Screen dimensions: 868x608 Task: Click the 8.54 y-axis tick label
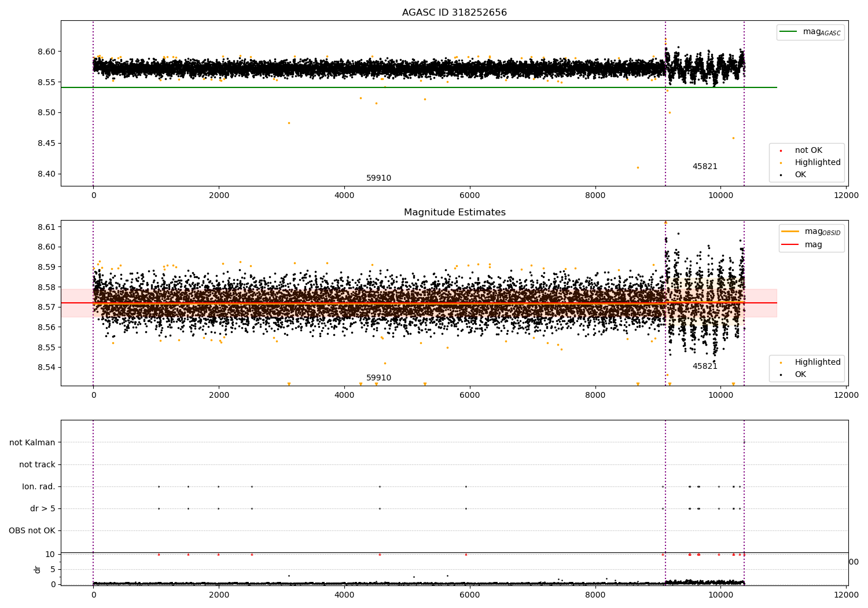click(46, 368)
